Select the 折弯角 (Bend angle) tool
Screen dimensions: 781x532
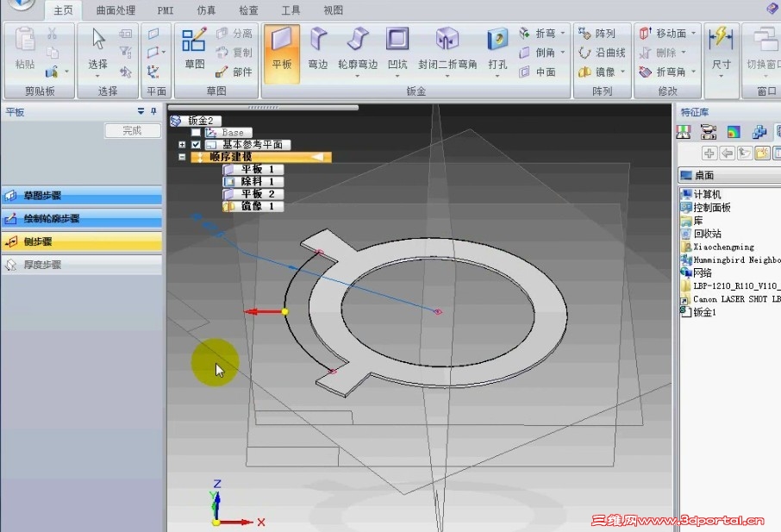(662, 72)
